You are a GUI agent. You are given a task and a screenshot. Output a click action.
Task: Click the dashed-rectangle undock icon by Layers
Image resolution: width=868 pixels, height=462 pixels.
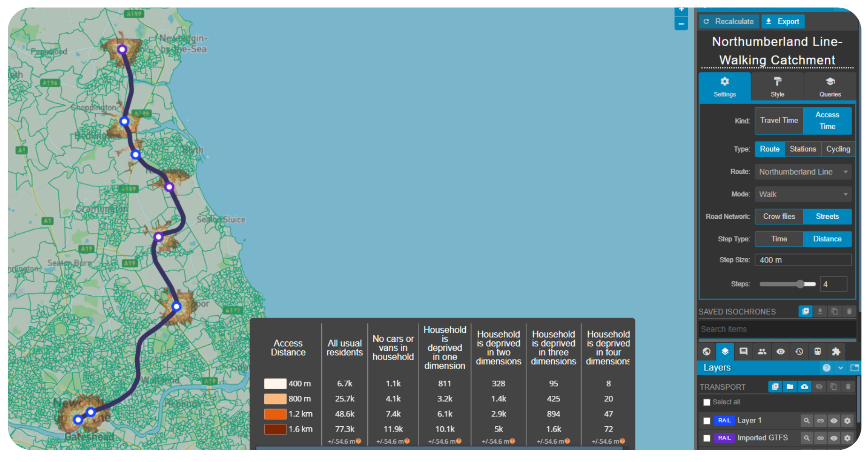point(854,368)
